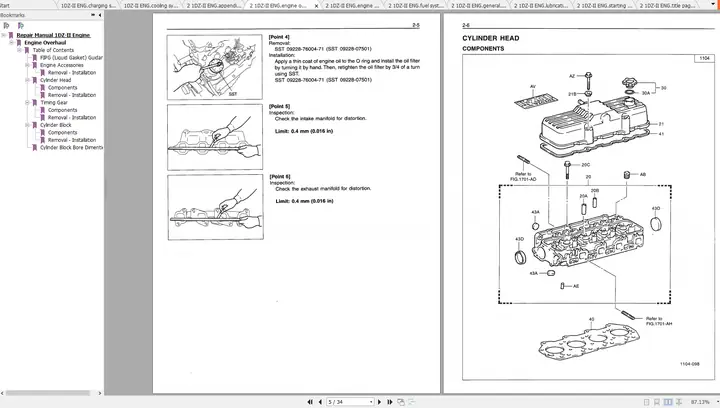Viewport: 720px width, 408px height.
Task: Open Removal - Installation under Engine Accessories
Action: click(72, 73)
